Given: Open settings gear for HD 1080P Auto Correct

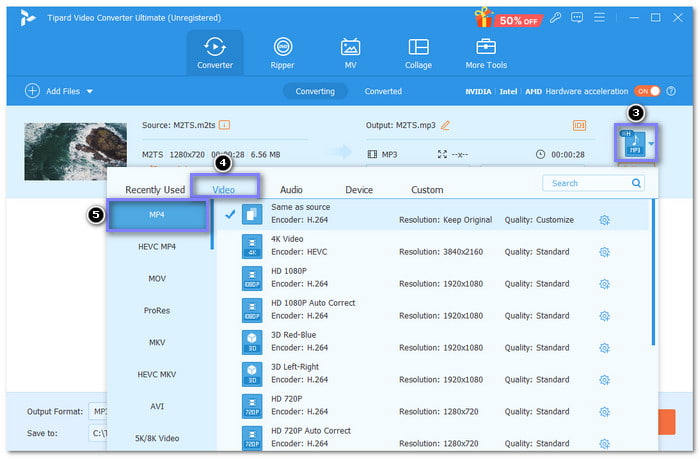Looking at the screenshot, I should tap(604, 316).
